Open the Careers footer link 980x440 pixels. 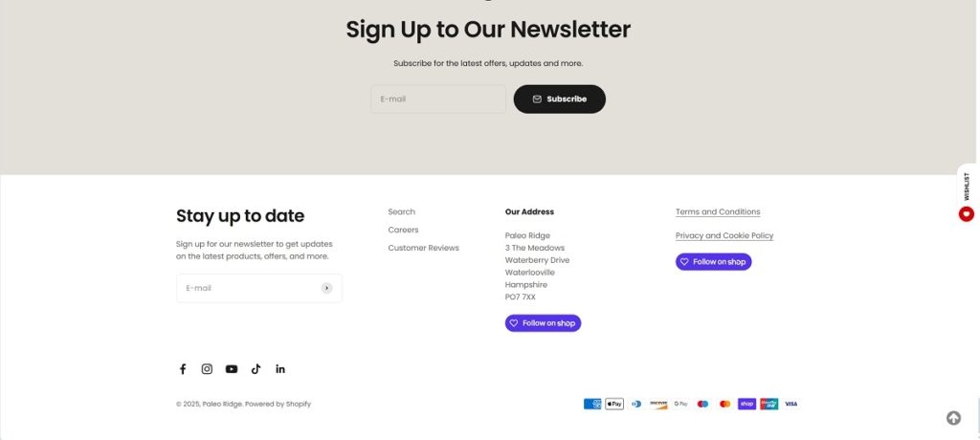coord(403,231)
